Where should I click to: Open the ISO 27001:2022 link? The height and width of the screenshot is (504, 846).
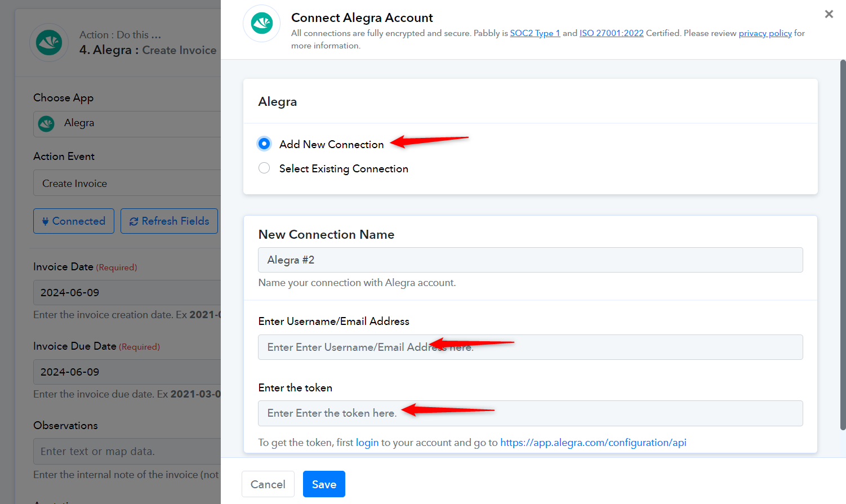[x=612, y=33]
